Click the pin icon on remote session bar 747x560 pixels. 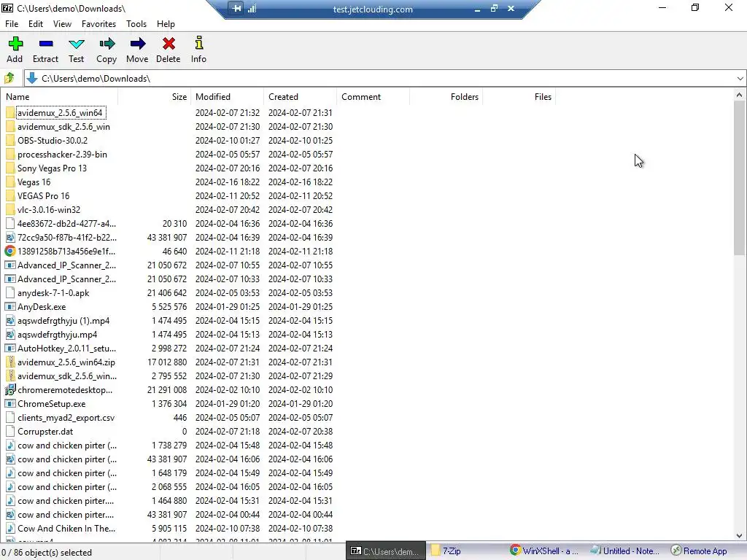pos(236,9)
